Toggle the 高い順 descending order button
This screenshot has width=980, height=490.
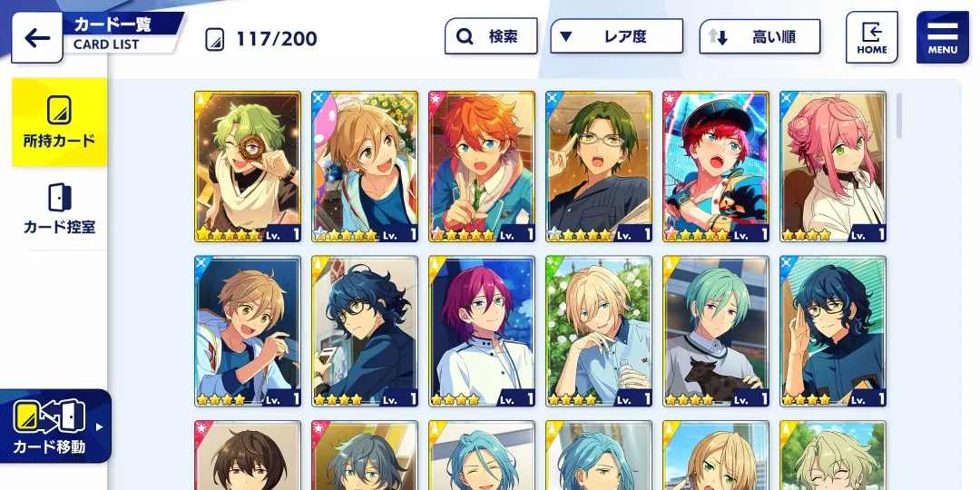[x=759, y=36]
